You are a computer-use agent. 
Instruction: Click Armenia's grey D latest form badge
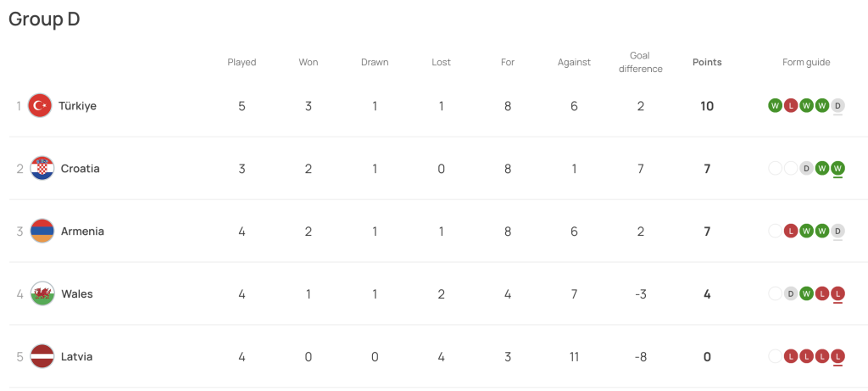point(838,231)
